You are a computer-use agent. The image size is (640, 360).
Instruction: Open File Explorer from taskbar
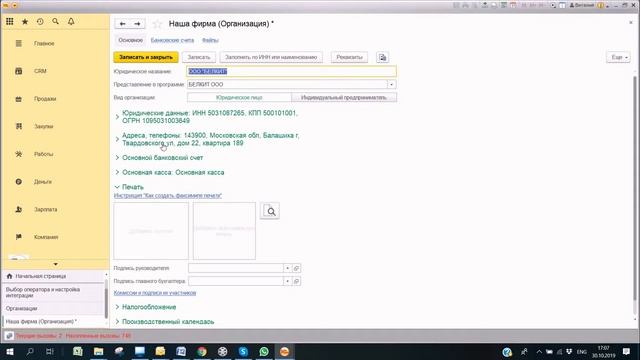[x=98, y=351]
